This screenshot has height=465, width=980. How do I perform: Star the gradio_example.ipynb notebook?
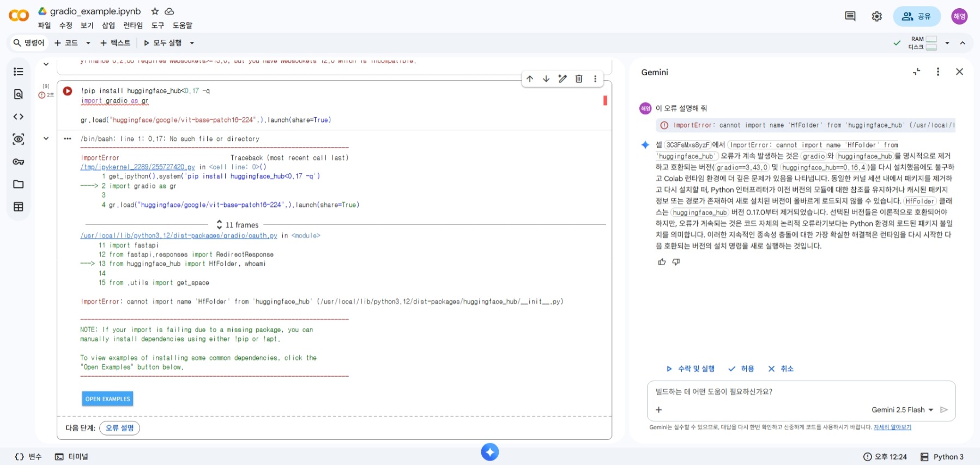[155, 11]
